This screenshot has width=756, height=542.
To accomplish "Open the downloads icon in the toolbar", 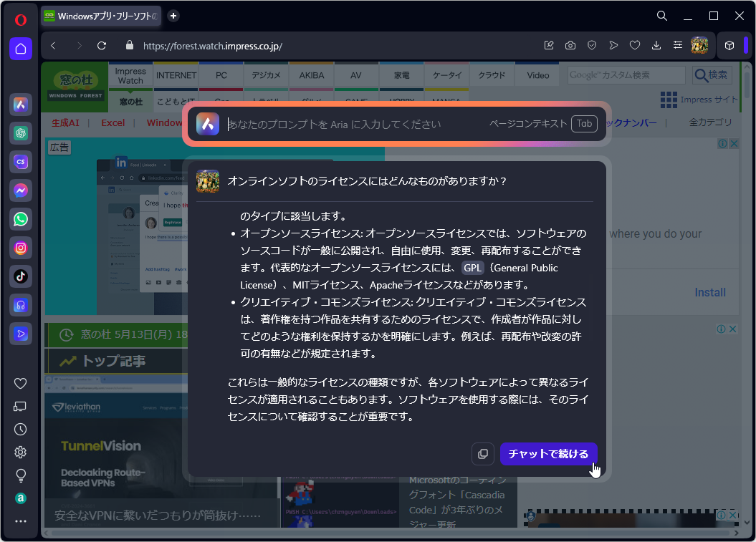I will (656, 45).
